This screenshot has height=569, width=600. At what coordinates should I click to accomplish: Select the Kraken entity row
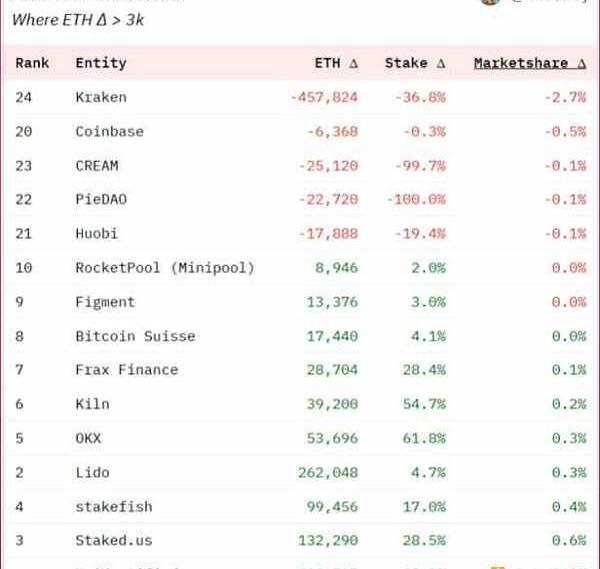pyautogui.click(x=101, y=97)
